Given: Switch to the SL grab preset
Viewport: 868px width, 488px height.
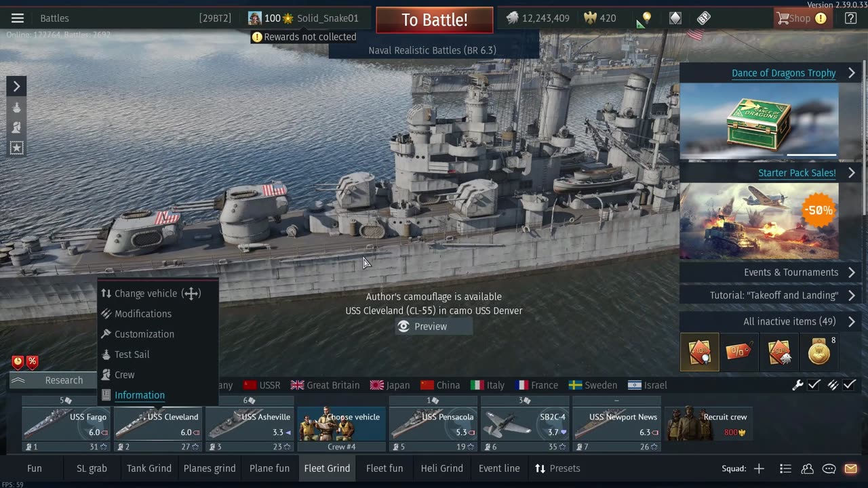Looking at the screenshot, I should pyautogui.click(x=92, y=468).
